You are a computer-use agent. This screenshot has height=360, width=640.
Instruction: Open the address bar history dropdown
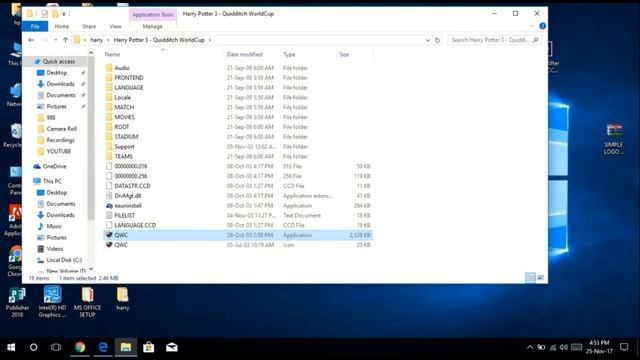[428, 40]
